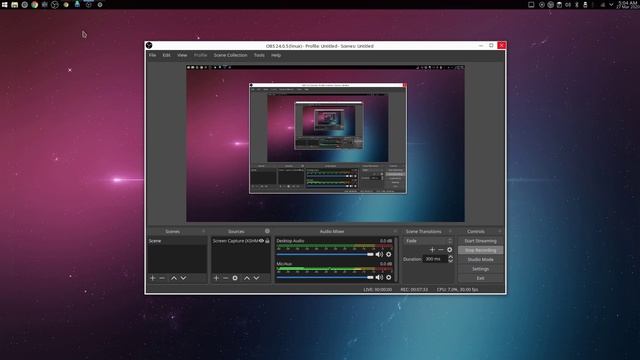The width and height of the screenshot is (640, 360).
Task: Click the OBS logo in the title bar
Action: pos(149,45)
